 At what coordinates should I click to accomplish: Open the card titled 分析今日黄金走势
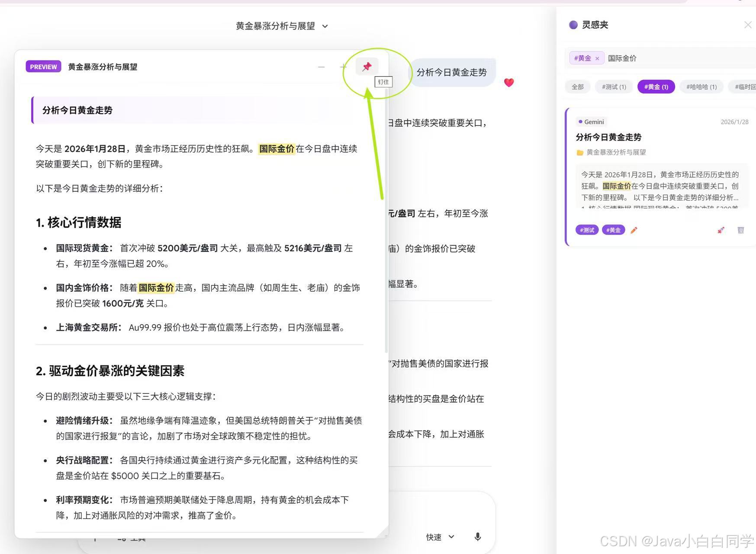point(608,137)
